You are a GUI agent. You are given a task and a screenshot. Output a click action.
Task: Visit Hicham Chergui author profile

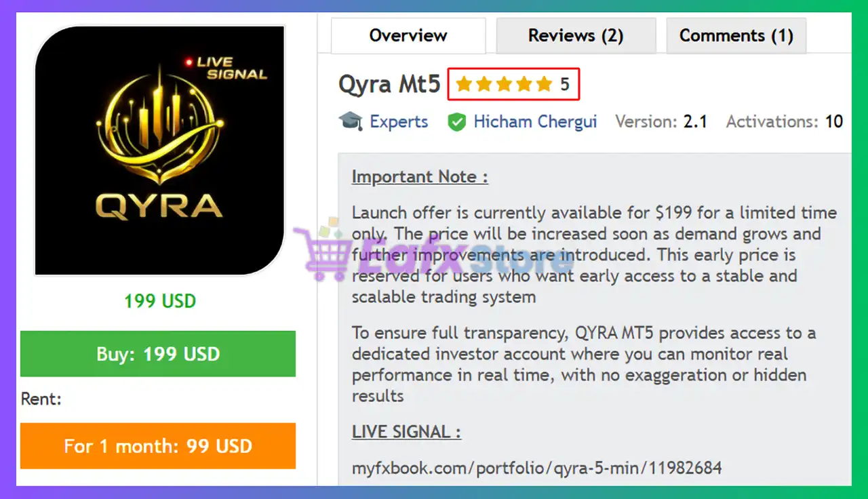(x=535, y=122)
